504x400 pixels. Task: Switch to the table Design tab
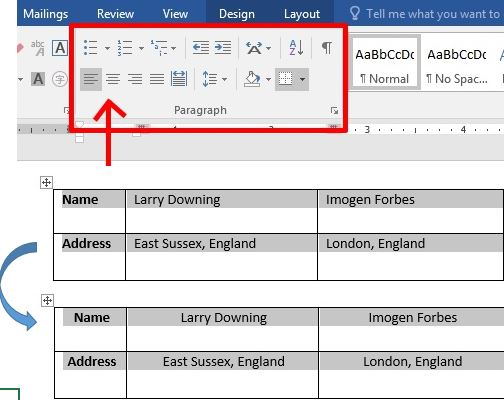tap(237, 14)
